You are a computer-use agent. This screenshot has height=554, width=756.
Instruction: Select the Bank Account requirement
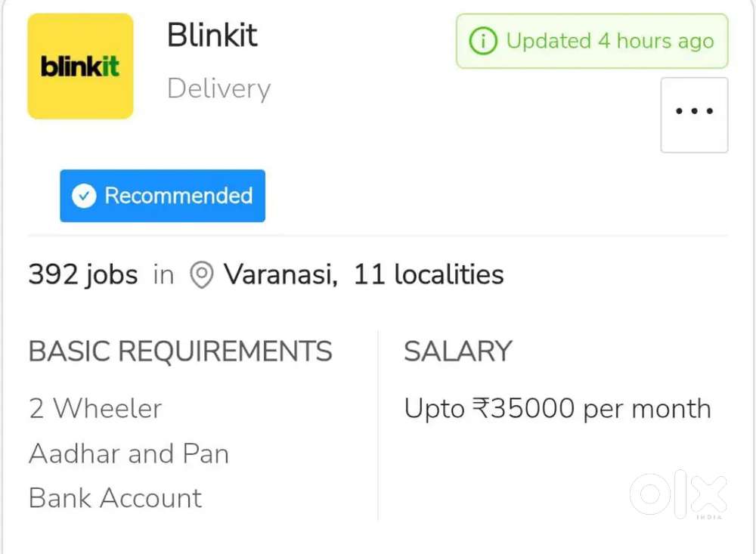coord(116,498)
